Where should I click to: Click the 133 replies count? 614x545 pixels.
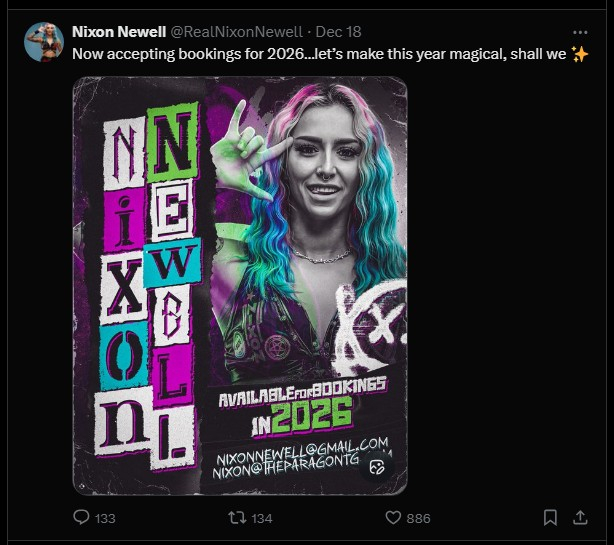[x=105, y=518]
